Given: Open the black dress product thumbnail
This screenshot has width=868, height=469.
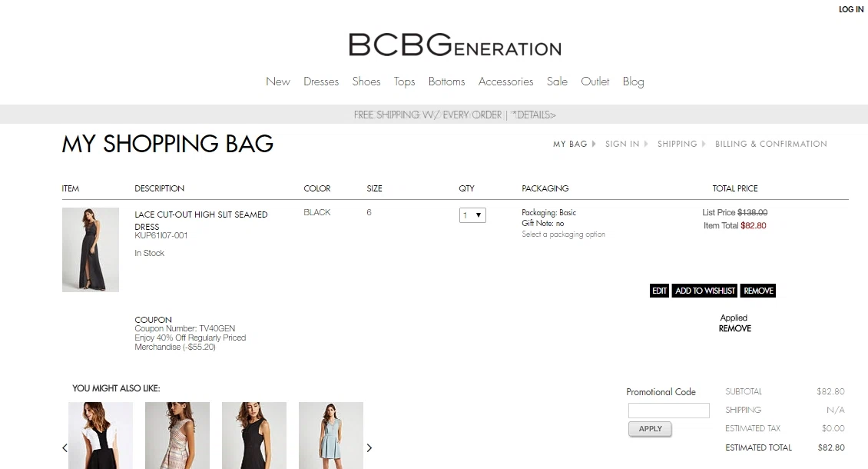Looking at the screenshot, I should 90,249.
